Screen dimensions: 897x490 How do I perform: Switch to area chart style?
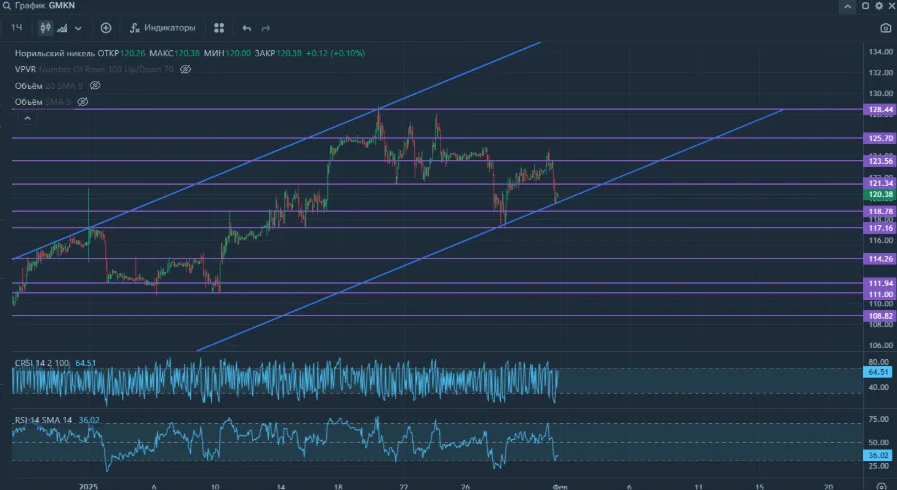point(62,27)
